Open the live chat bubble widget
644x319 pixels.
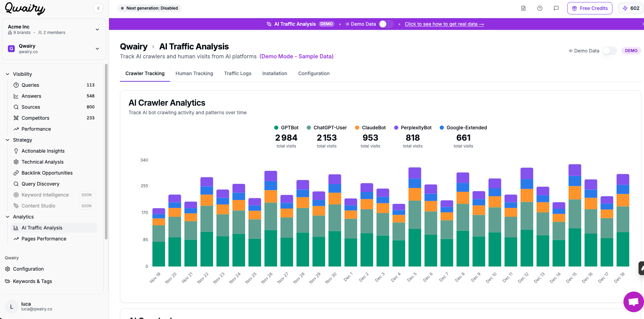pyautogui.click(x=633, y=302)
